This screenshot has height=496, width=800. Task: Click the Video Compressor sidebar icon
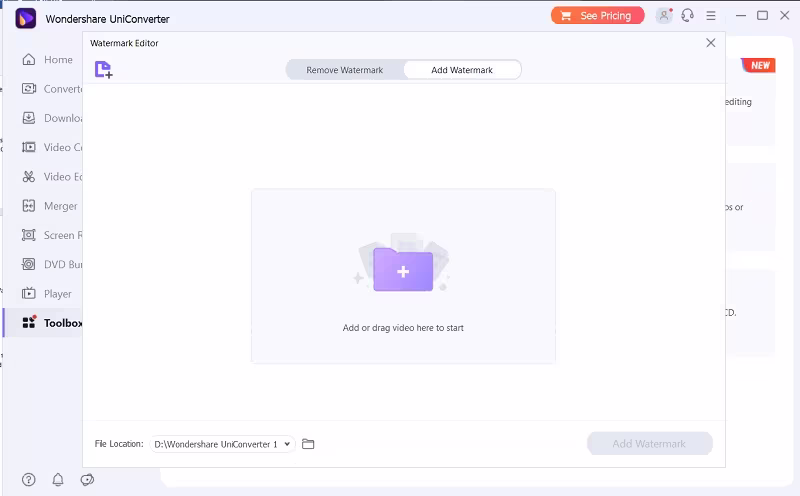click(29, 147)
